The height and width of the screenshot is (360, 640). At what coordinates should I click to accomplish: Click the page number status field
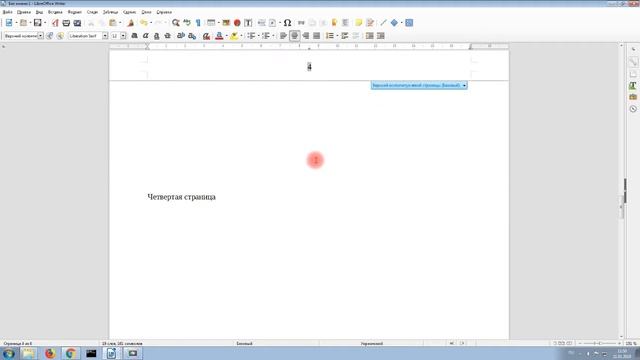tap(18, 344)
